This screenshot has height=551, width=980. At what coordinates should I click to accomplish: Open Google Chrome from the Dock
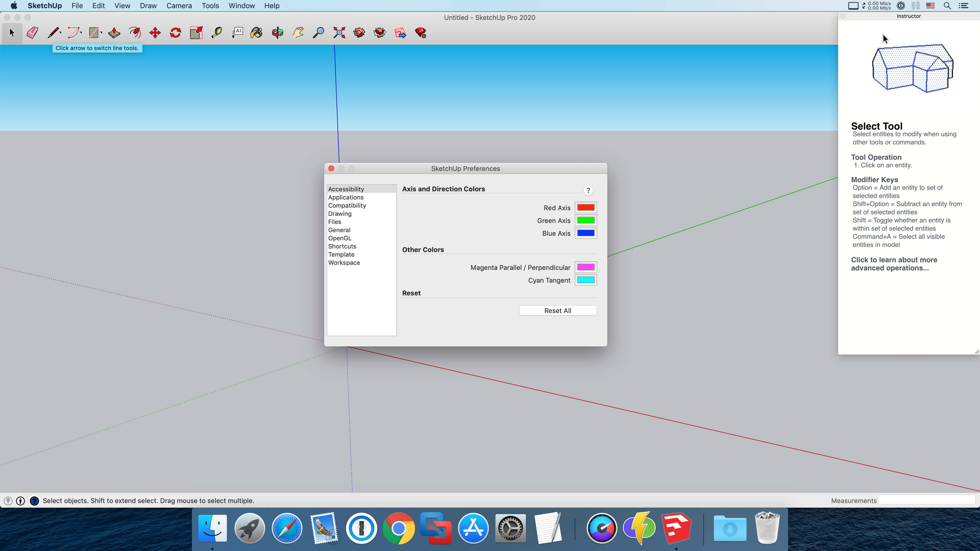pyautogui.click(x=399, y=528)
